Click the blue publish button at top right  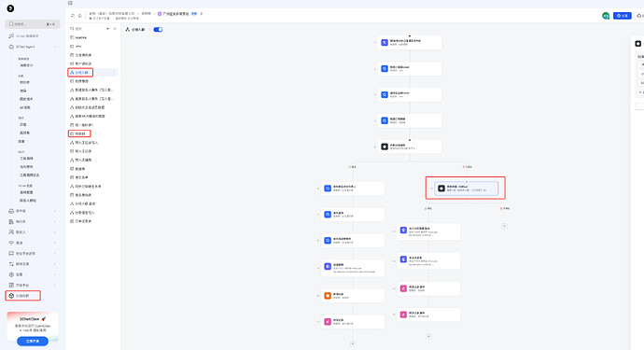(x=623, y=16)
